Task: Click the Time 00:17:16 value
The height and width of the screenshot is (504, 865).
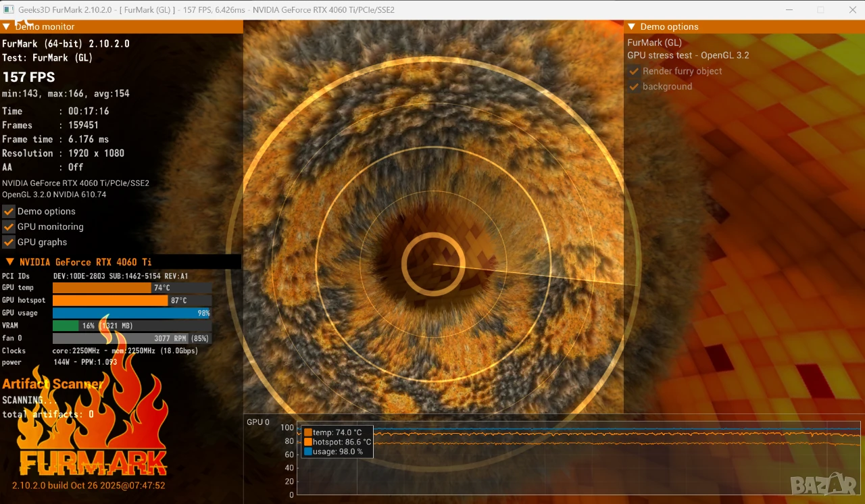Action: (89, 111)
